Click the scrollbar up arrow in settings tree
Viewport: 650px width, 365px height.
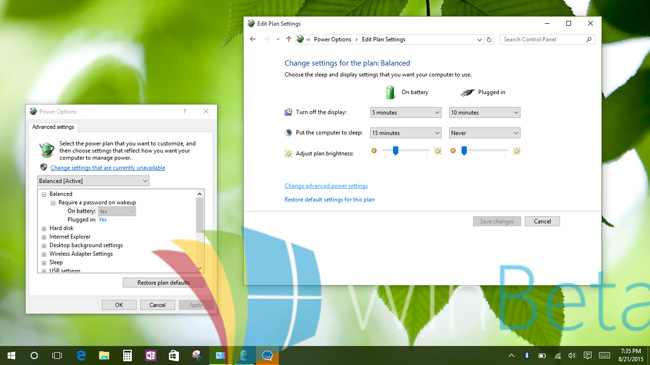click(x=199, y=194)
